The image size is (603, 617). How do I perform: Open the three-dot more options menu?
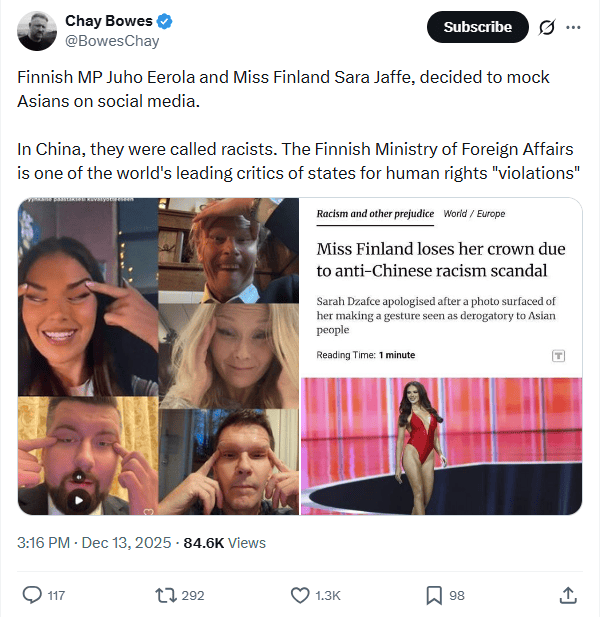click(x=573, y=27)
